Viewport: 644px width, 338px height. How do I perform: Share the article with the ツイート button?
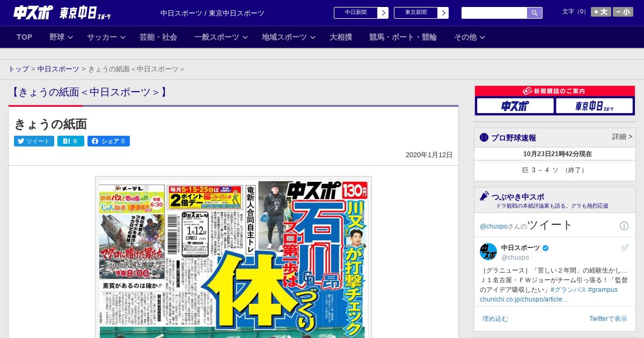click(34, 141)
